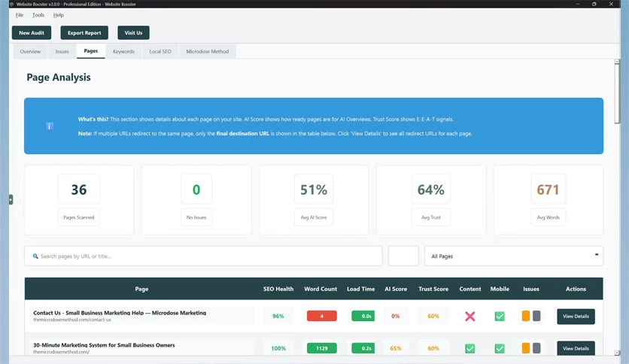Open the File menu
This screenshot has width=629, height=364.
point(20,15)
